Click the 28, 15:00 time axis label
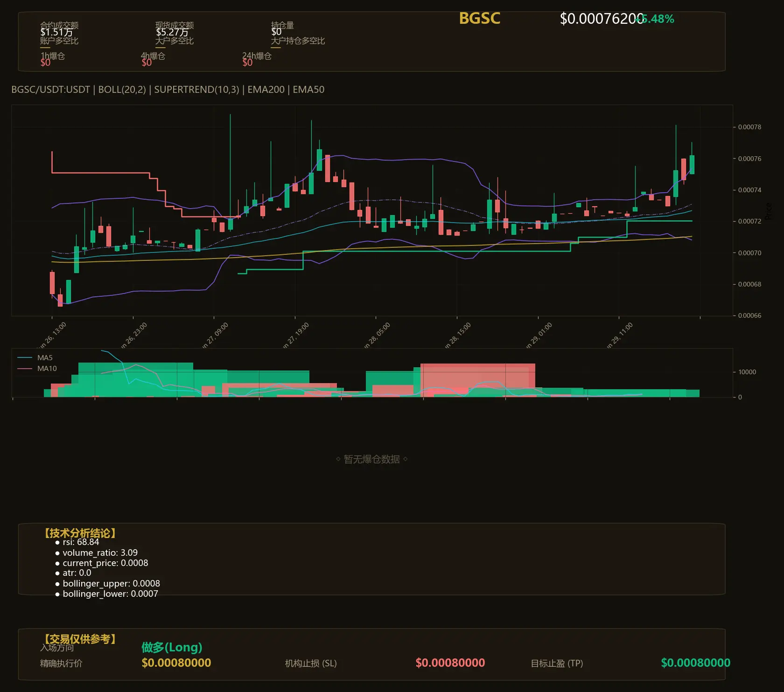This screenshot has width=784, height=692. click(457, 336)
